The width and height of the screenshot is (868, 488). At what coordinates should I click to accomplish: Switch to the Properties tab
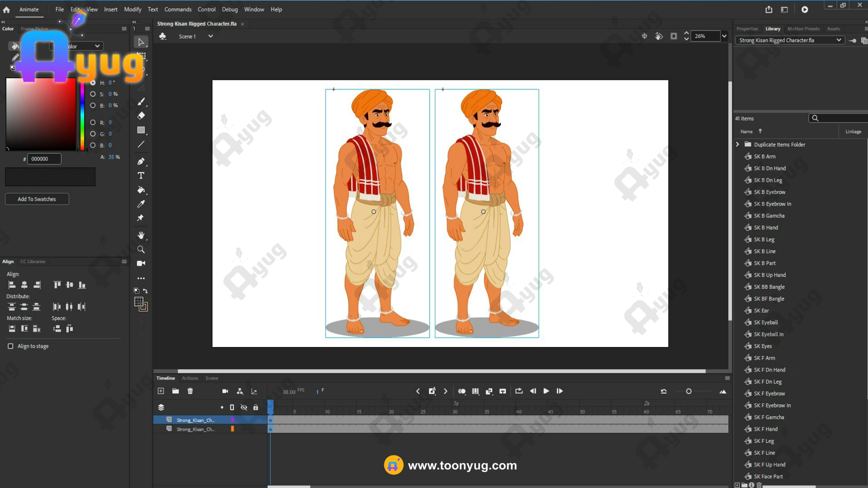(747, 29)
